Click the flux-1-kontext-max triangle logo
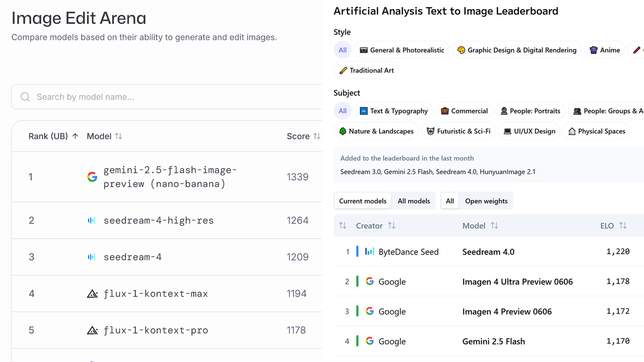Viewport: 644px width, 362px height. coord(93,294)
